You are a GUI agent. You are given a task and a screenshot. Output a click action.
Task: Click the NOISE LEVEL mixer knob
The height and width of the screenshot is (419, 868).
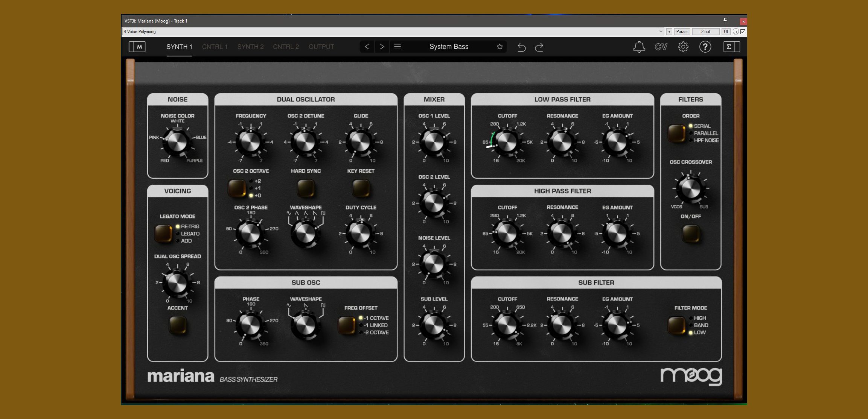434,264
